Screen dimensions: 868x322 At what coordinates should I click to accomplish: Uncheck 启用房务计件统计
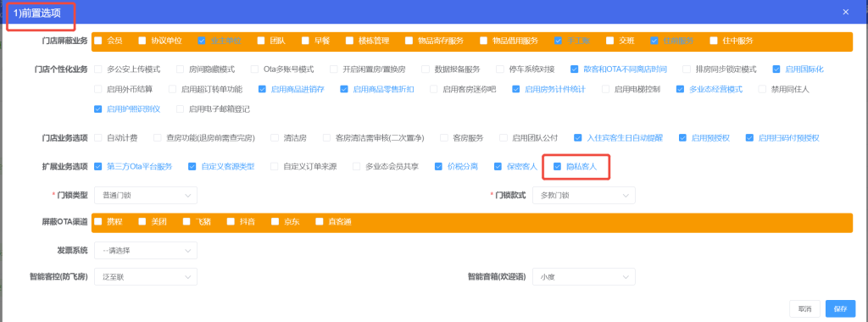(516, 89)
